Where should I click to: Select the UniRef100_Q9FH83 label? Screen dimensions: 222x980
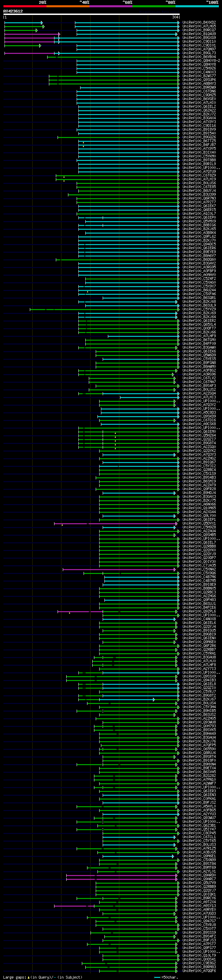199,600
